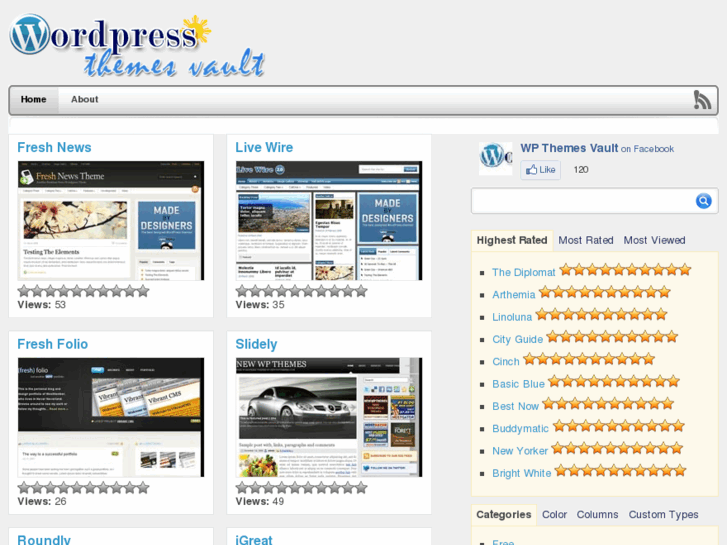Click the blue search magnifier button
The image size is (727, 545).
tap(703, 201)
